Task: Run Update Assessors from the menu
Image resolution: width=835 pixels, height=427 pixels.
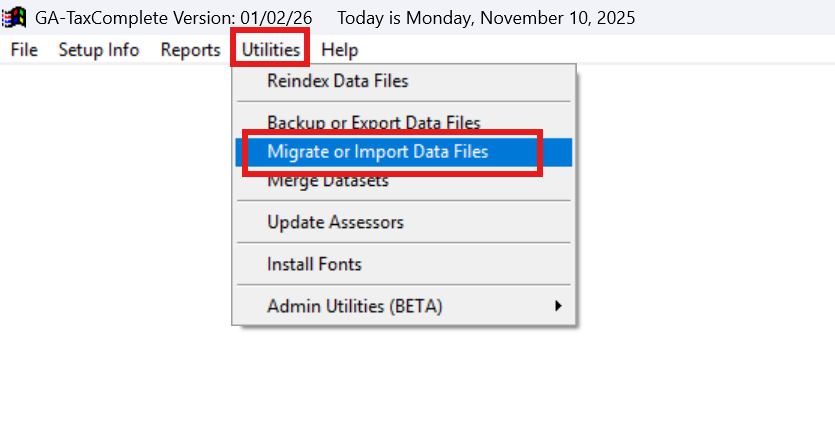Action: coord(335,222)
